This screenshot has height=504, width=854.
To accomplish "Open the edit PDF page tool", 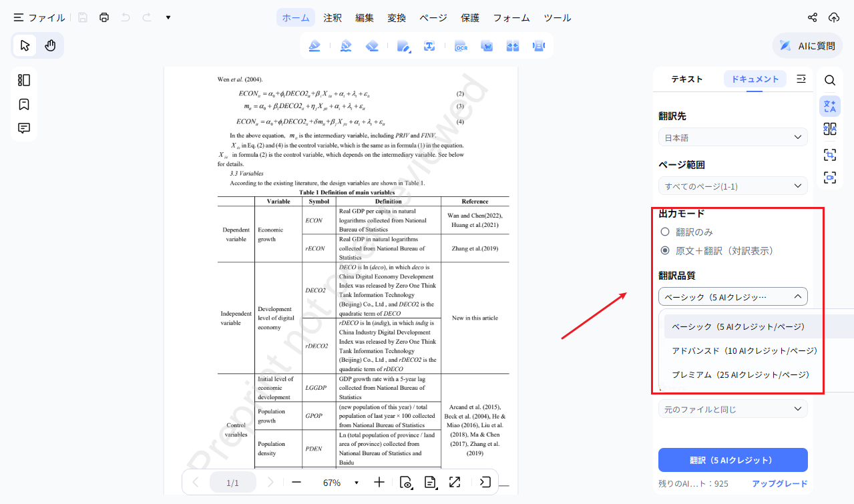I will [x=404, y=45].
